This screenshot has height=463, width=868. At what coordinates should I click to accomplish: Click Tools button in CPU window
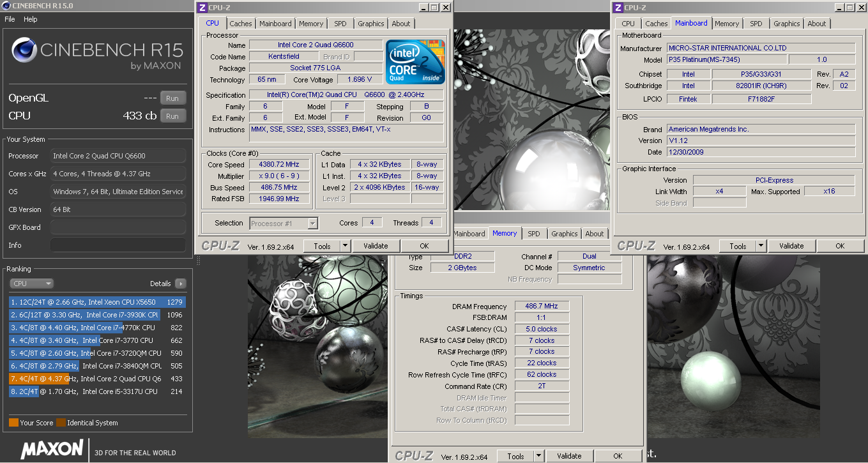(x=322, y=246)
